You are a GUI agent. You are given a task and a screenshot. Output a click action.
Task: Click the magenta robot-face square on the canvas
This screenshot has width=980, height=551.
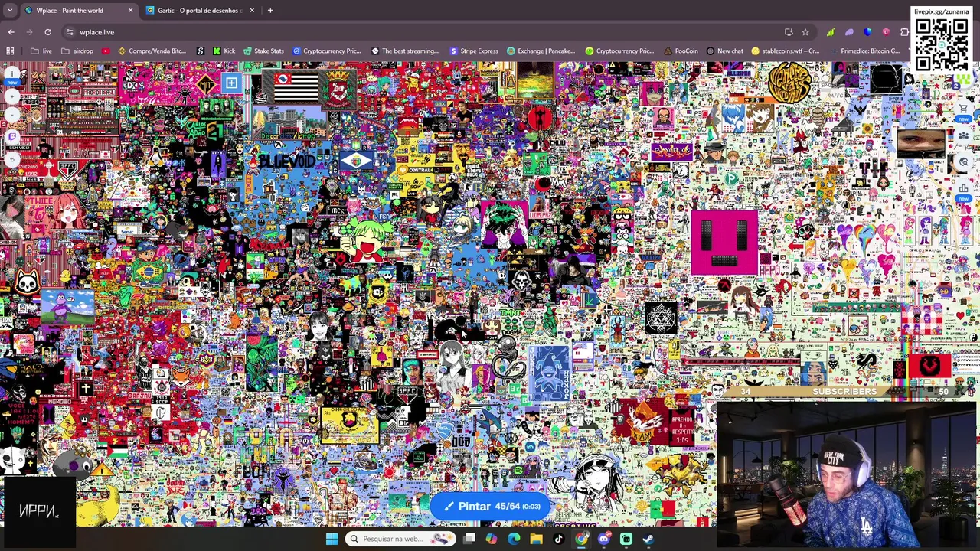(724, 243)
